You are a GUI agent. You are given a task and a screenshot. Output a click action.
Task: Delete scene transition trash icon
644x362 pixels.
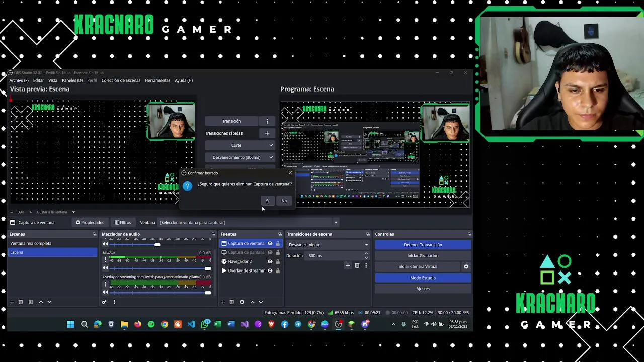(357, 265)
